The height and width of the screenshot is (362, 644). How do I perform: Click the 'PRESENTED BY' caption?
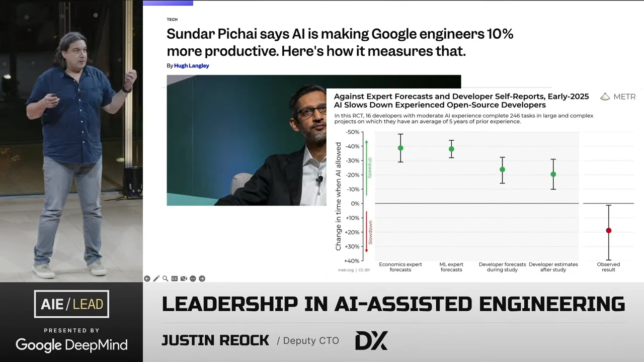pos(71,331)
